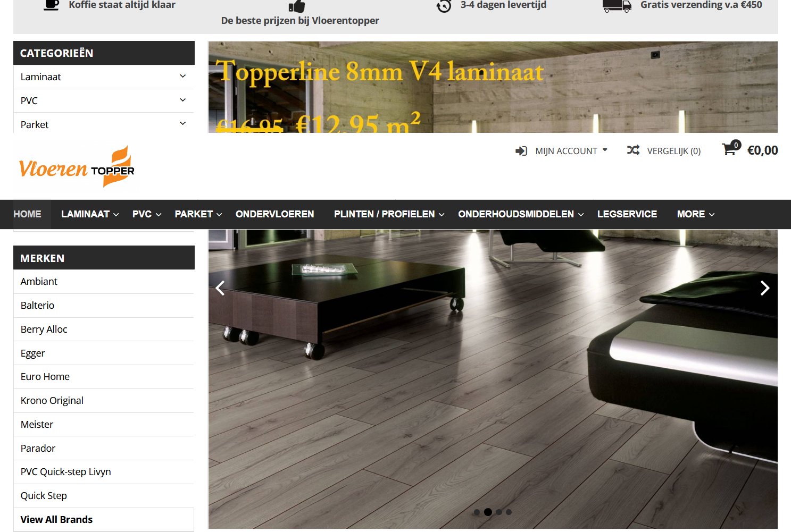Click the shopping cart icon

tap(729, 150)
